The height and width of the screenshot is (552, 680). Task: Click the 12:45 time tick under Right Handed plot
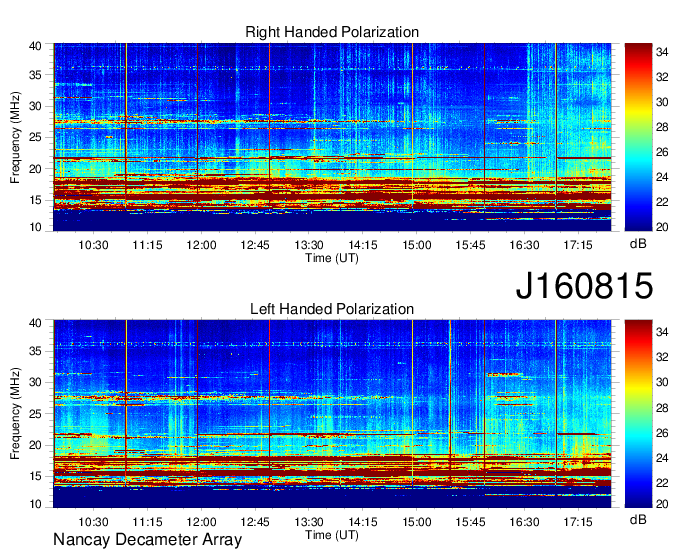pos(255,245)
